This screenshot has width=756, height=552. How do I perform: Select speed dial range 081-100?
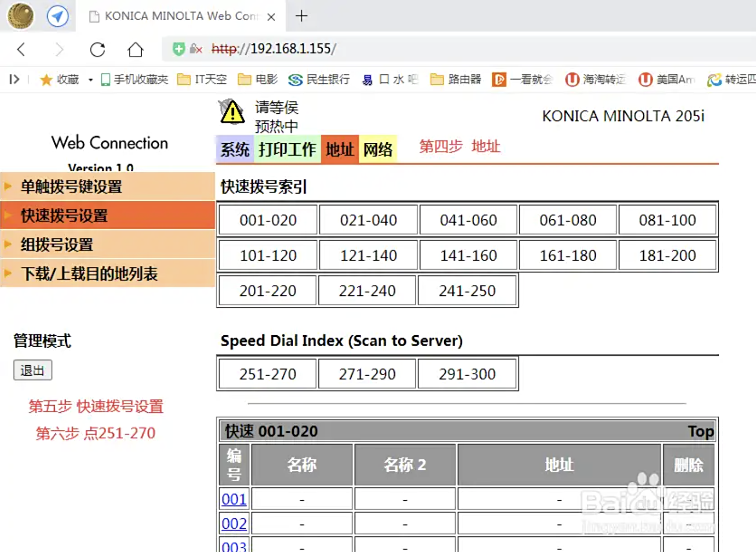pyautogui.click(x=667, y=220)
